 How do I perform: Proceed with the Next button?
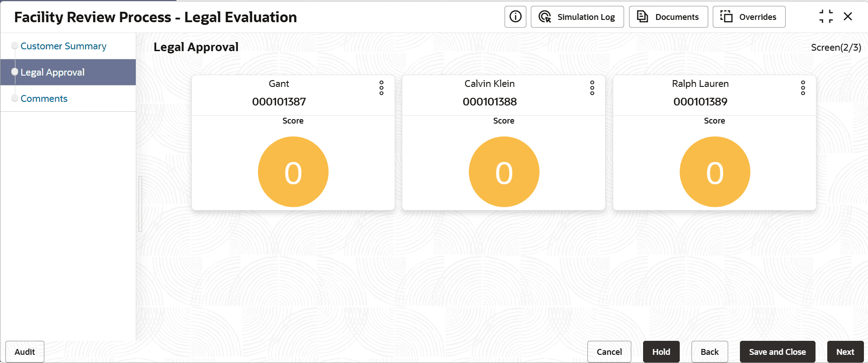pyautogui.click(x=845, y=352)
